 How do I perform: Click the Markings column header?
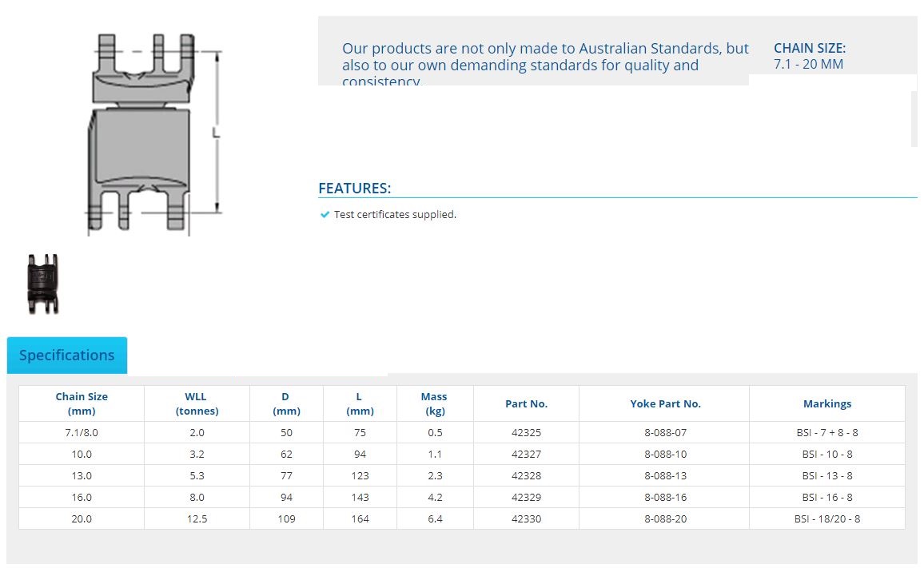[827, 403]
